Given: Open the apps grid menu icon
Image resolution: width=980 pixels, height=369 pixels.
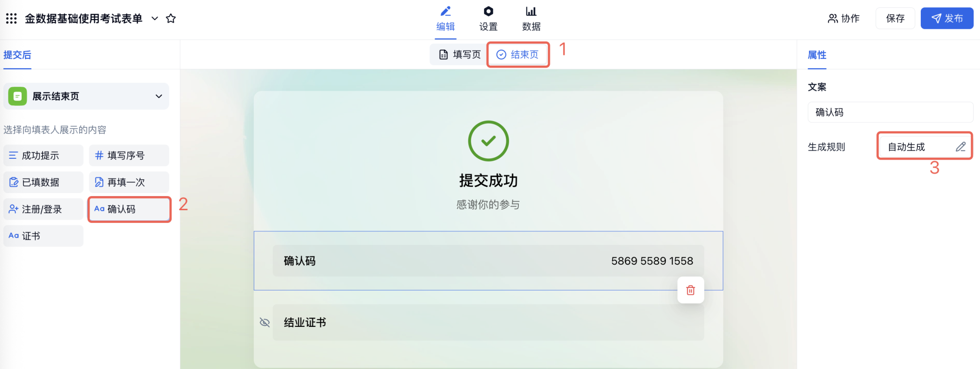Looking at the screenshot, I should pos(11,19).
